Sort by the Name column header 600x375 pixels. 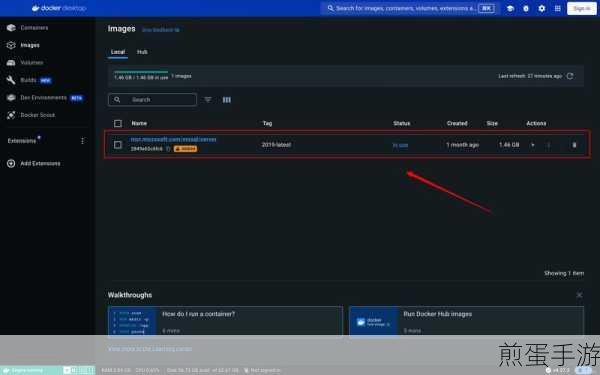click(x=139, y=123)
